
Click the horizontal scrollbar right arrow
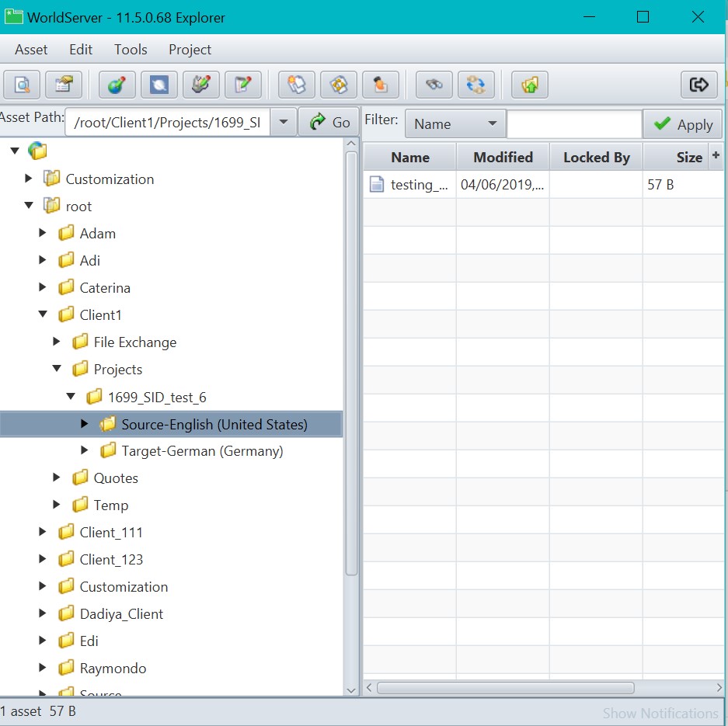pyautogui.click(x=719, y=687)
